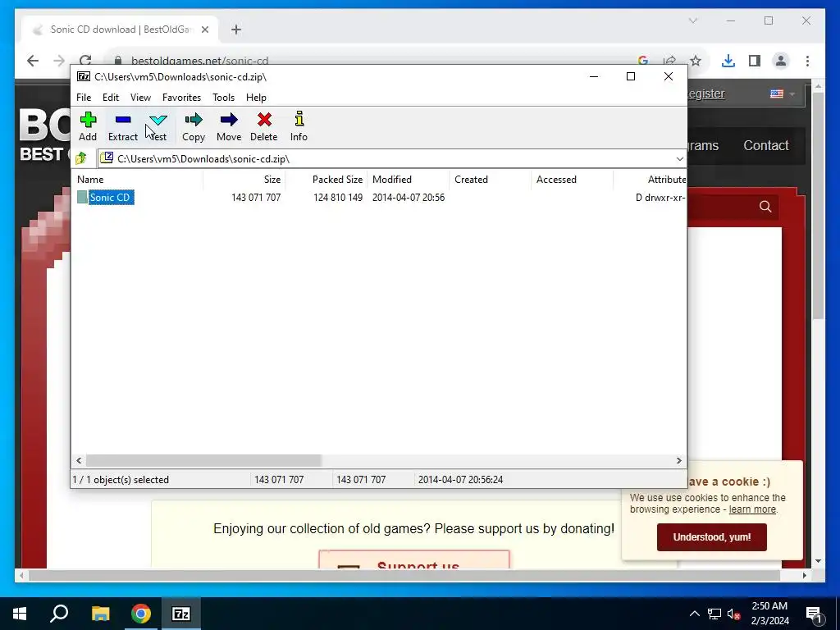This screenshot has width=840, height=630.
Task: Open Chrome side panel icon
Action: 755,61
